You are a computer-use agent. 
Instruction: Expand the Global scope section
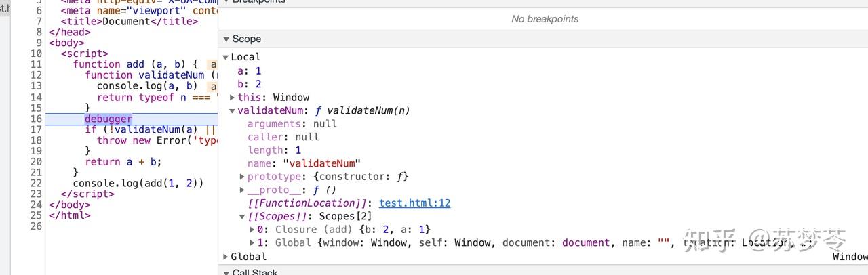click(x=226, y=257)
